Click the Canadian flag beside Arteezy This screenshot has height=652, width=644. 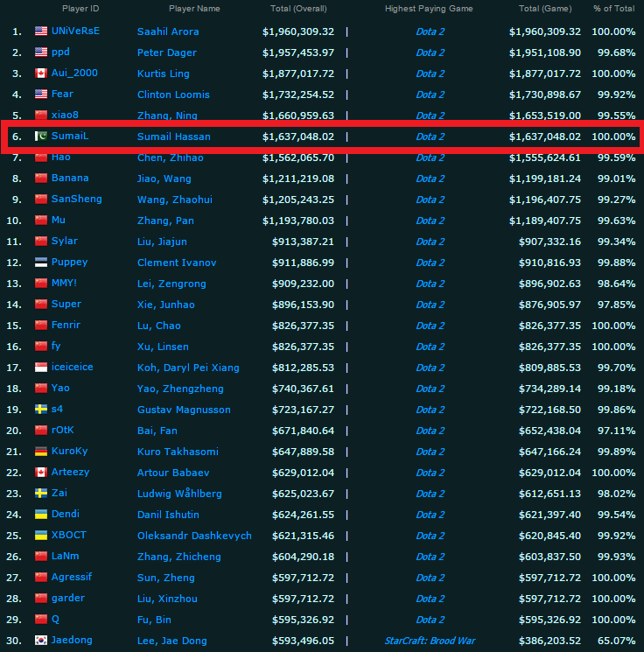coord(41,472)
